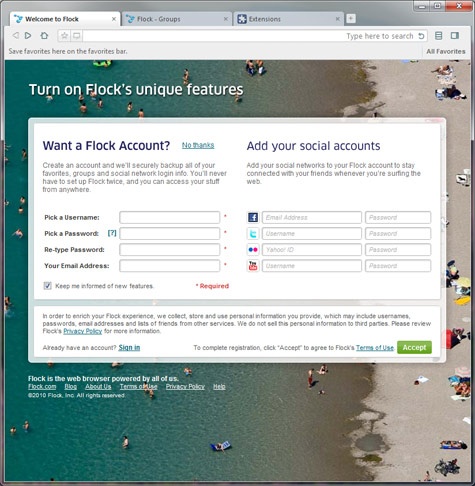475x486 pixels.
Task: Open Privacy Policy link in disclaimer text
Action: coord(83,331)
